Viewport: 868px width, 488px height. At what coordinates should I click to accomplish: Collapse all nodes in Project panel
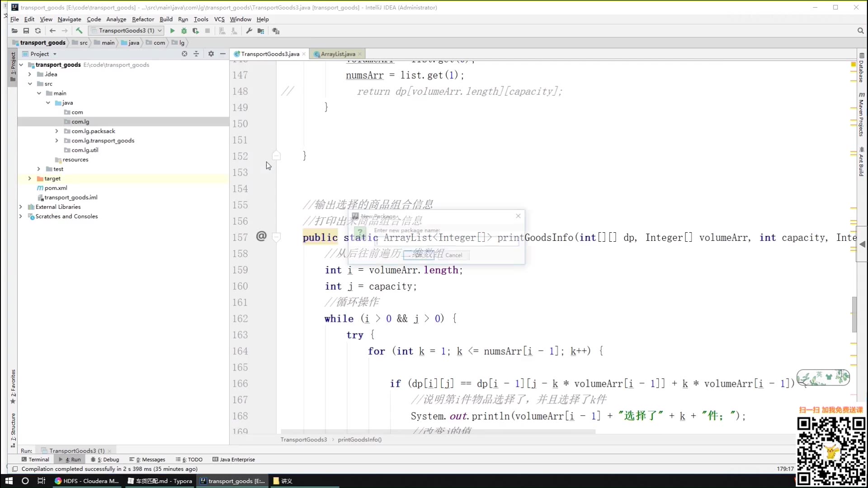click(x=196, y=54)
